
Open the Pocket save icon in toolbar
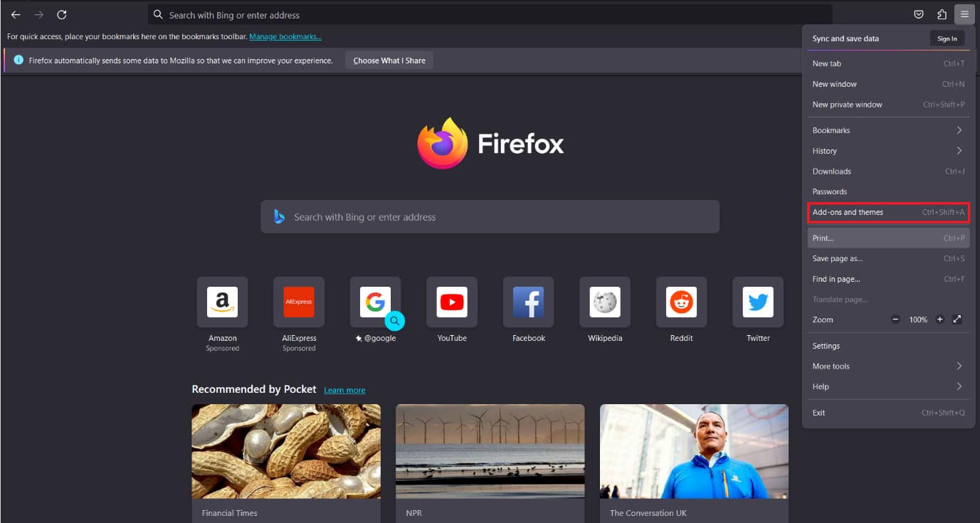pos(919,14)
